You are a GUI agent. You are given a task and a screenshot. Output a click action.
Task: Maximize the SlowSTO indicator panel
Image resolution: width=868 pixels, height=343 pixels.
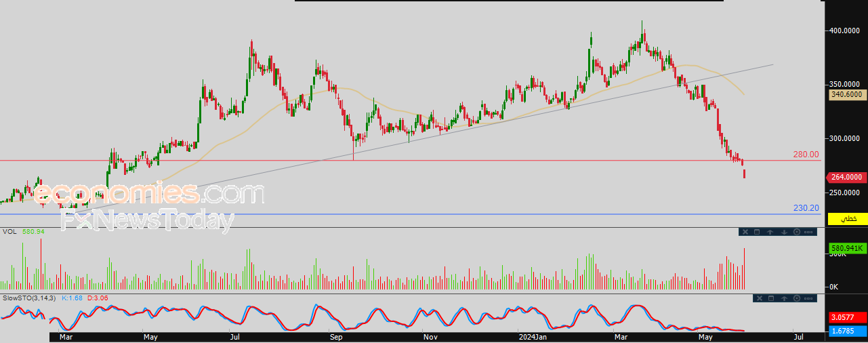tap(771, 298)
